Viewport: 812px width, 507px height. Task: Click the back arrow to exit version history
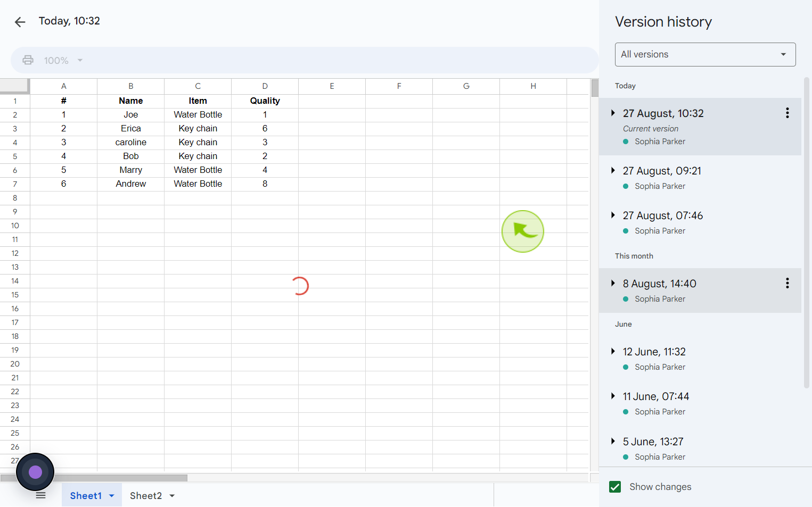(x=20, y=22)
